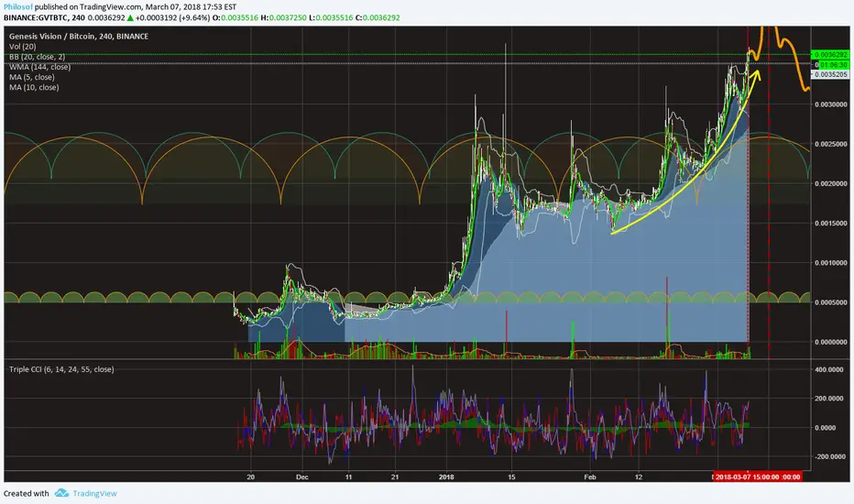Click the BB (20, close, 2) indicator label

click(x=37, y=57)
